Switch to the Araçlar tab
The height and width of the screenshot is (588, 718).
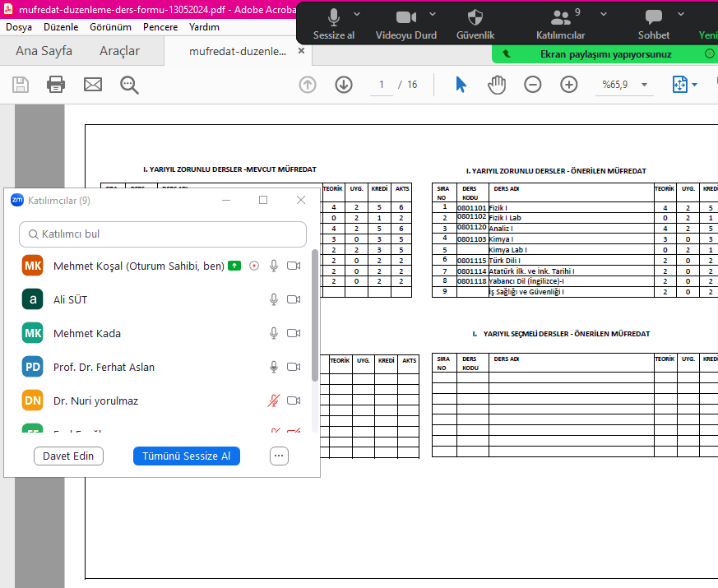pos(119,51)
